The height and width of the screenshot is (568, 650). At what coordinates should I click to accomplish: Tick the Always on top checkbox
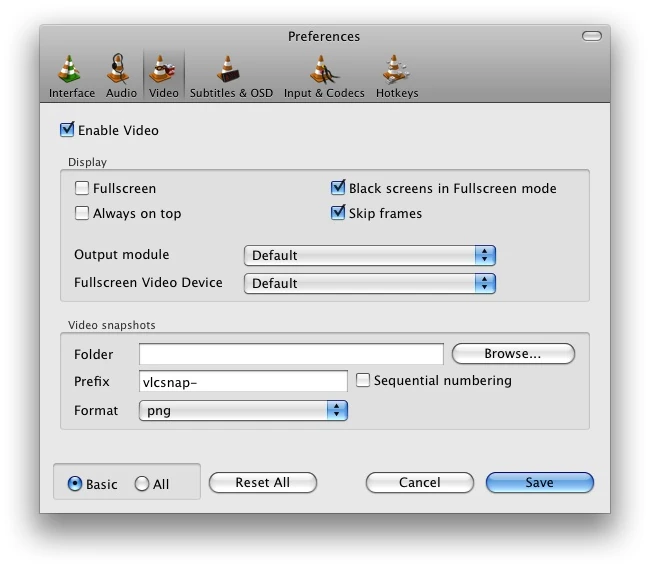(x=82, y=213)
